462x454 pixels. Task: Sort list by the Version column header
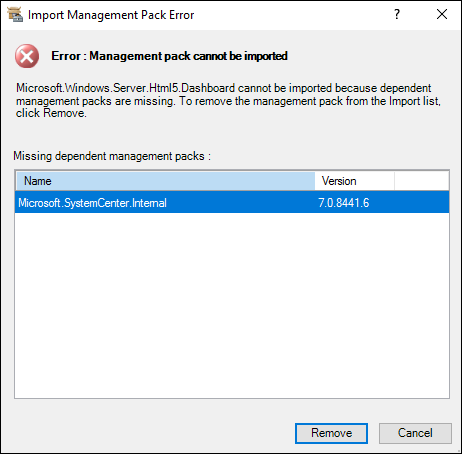click(355, 181)
